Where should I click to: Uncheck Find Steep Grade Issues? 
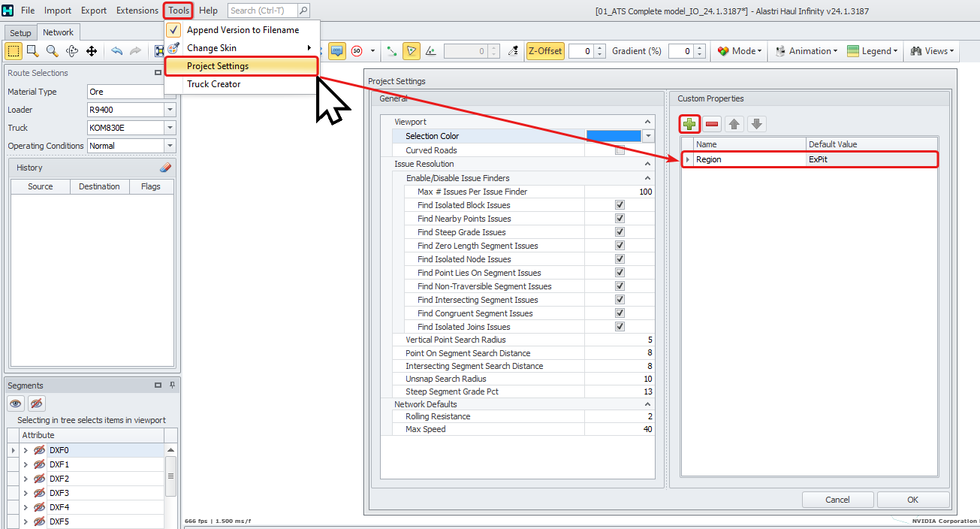619,231
